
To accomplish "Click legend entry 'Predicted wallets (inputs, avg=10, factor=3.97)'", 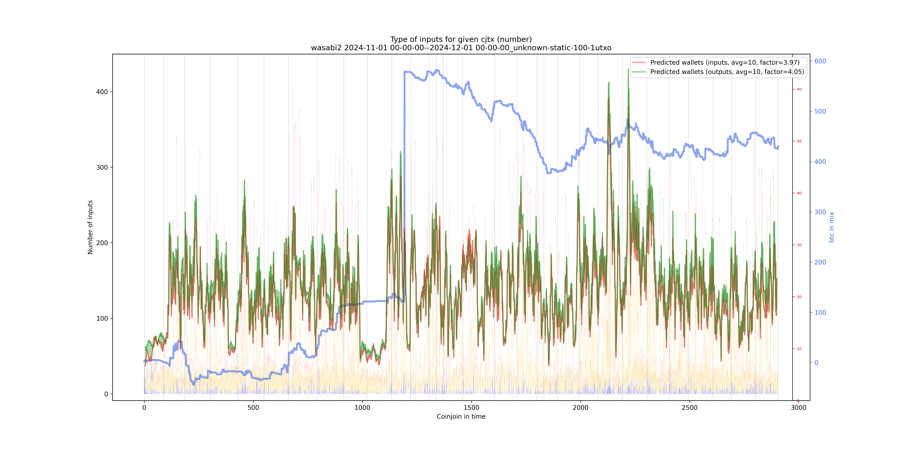I will tap(727, 61).
